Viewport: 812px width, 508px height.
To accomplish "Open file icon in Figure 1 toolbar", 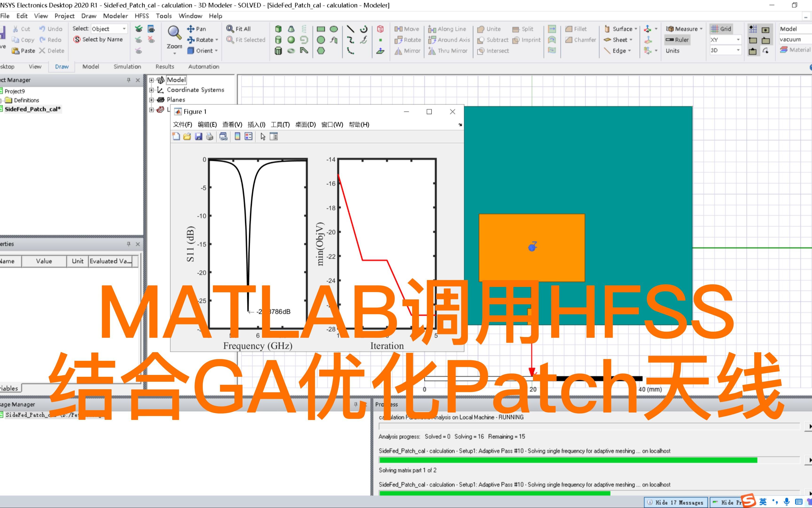I will 187,136.
